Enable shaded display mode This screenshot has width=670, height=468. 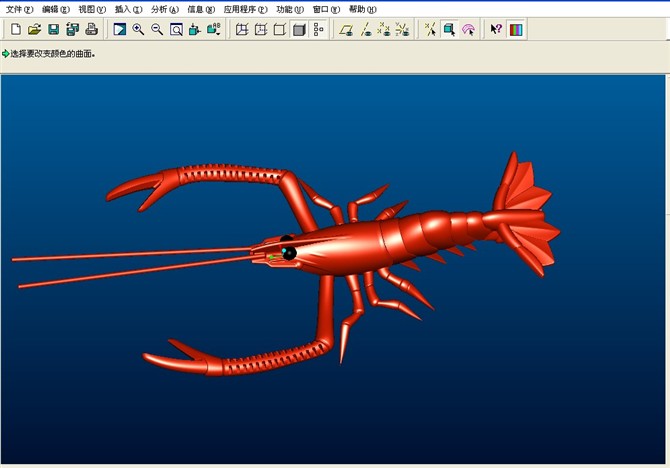pyautogui.click(x=299, y=30)
